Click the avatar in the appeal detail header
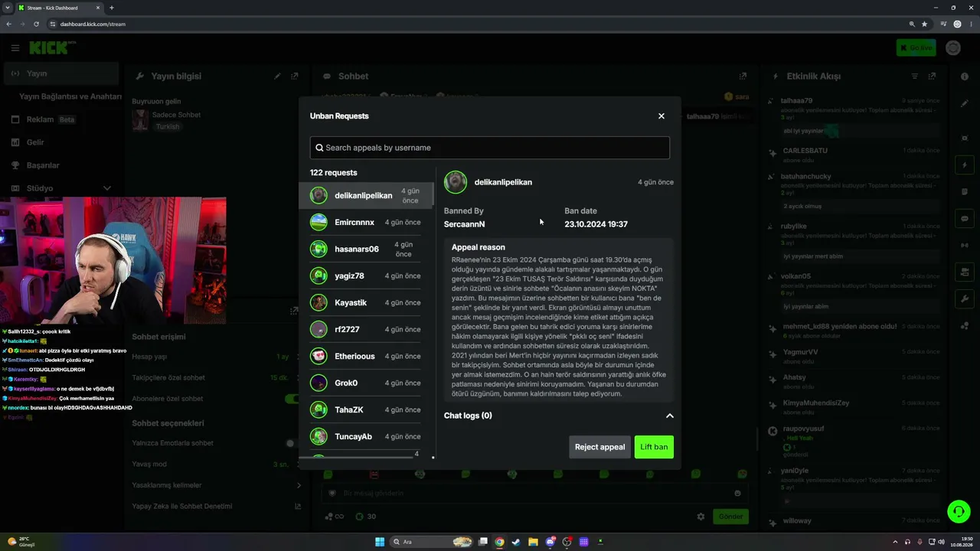Screen dimensions: 980x551 pos(456,182)
